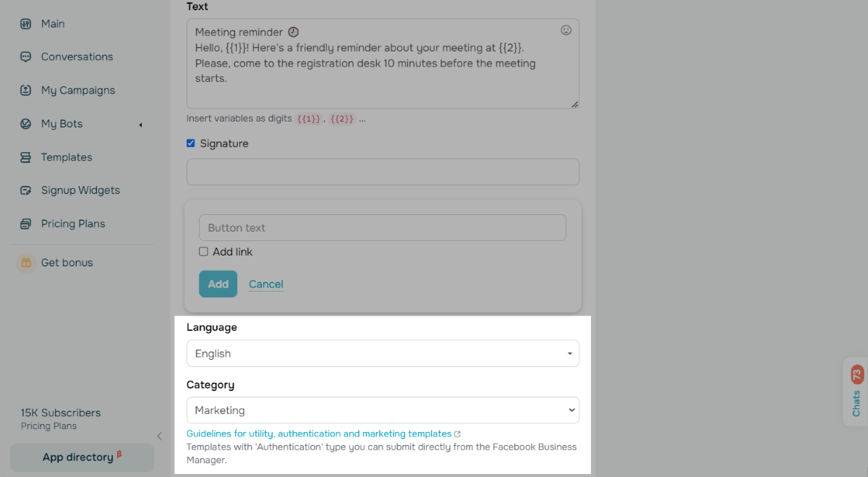Open the emoji picker in text area
868x477 pixels.
click(x=566, y=30)
